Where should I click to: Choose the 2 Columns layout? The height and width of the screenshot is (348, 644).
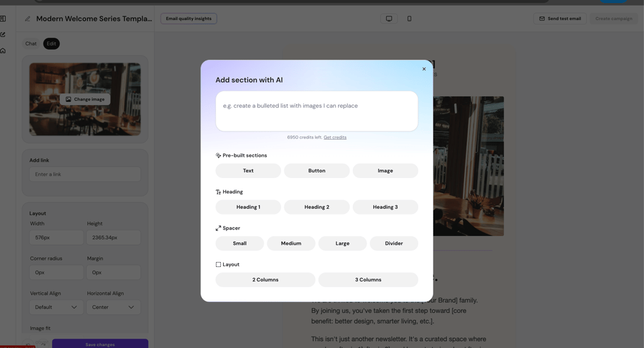click(265, 280)
